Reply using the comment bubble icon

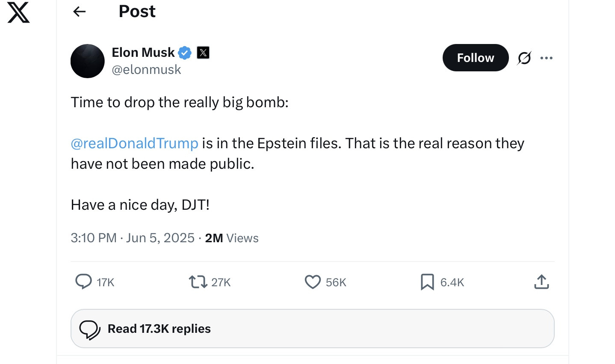click(x=83, y=282)
